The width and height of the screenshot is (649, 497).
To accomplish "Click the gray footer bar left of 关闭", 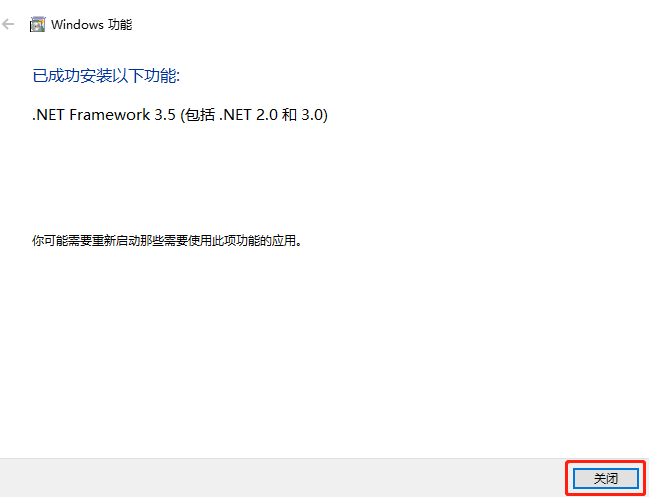I will point(283,478).
